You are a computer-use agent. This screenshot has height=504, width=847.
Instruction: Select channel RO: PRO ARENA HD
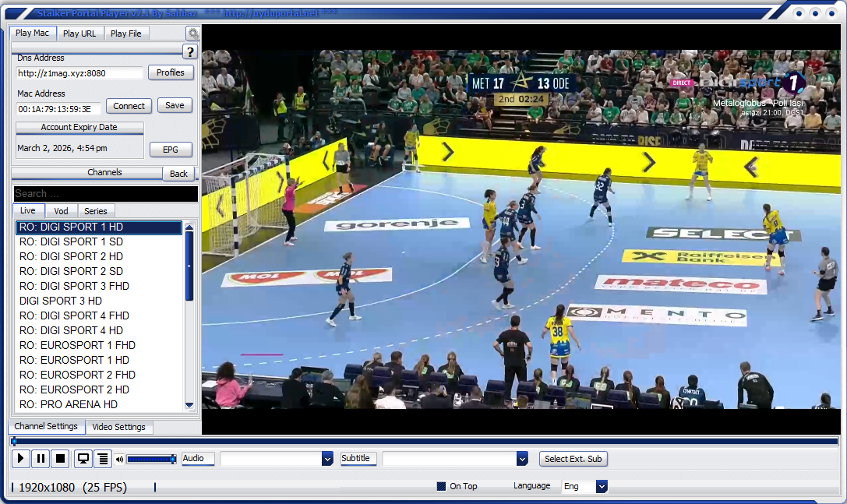(x=99, y=404)
